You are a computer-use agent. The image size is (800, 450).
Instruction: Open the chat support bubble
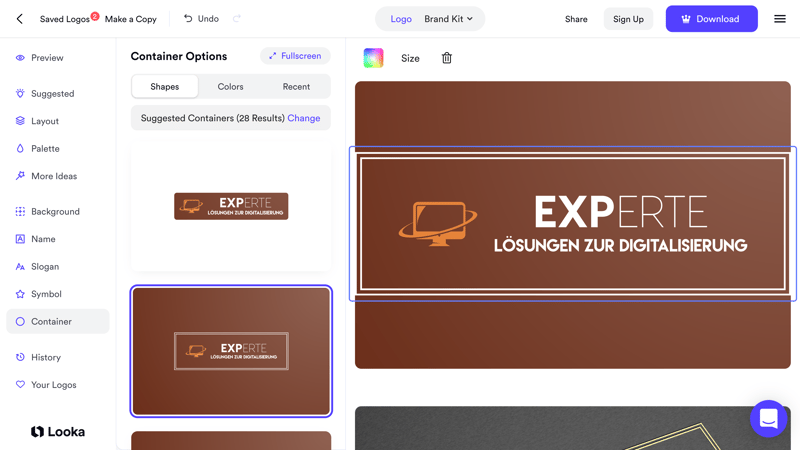tap(768, 419)
